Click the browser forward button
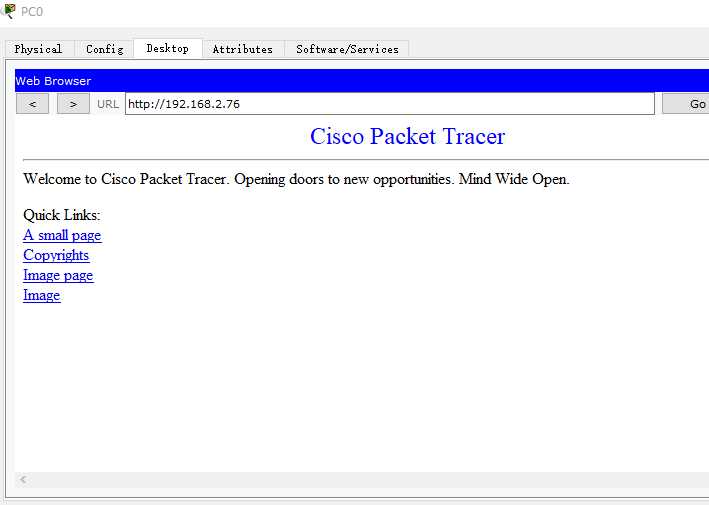This screenshot has width=709, height=505. pos(73,104)
